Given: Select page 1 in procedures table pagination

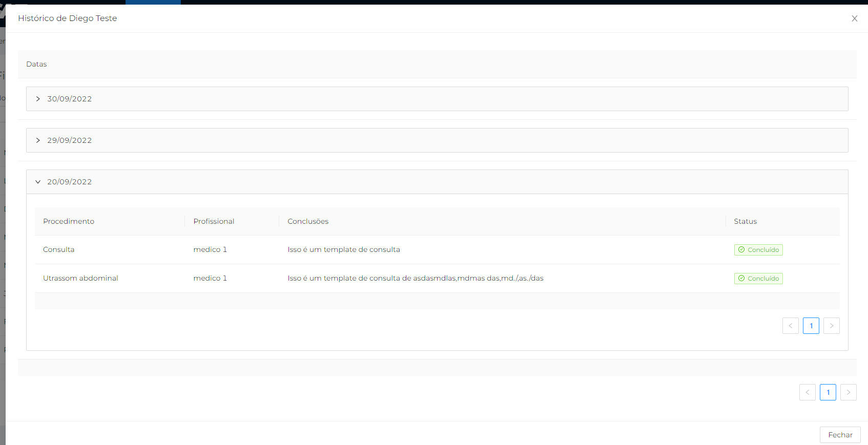Looking at the screenshot, I should pos(811,326).
